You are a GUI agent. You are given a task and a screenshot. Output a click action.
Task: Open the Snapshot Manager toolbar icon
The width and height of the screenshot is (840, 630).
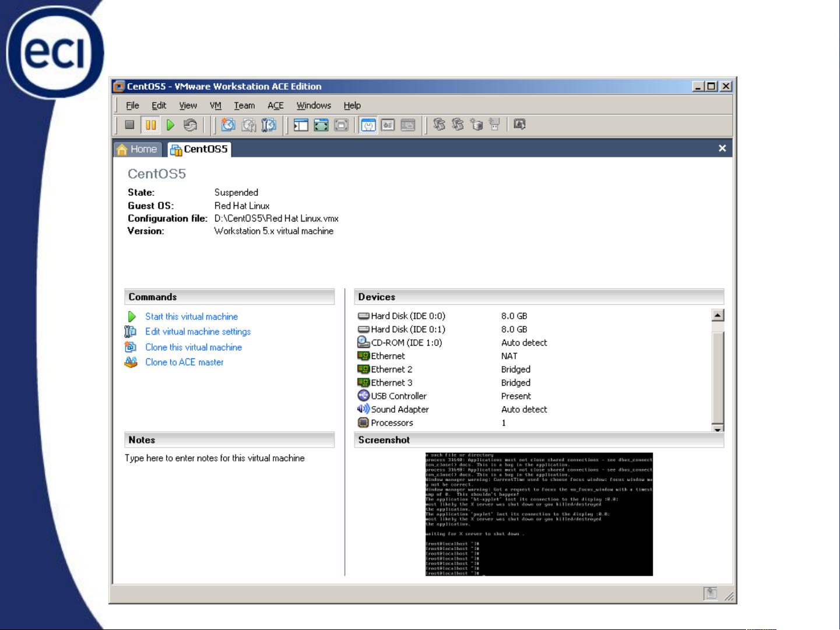(x=269, y=125)
